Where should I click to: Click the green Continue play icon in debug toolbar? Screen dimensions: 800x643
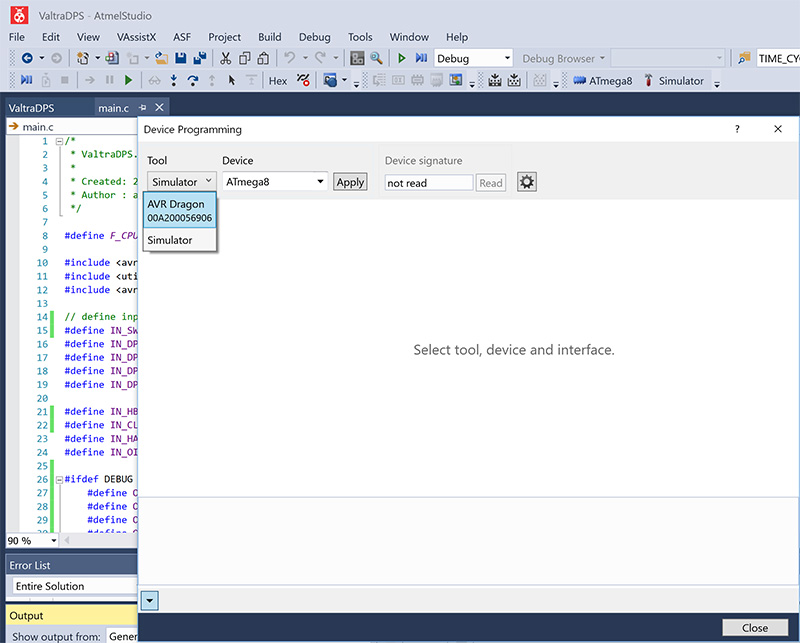point(129,80)
